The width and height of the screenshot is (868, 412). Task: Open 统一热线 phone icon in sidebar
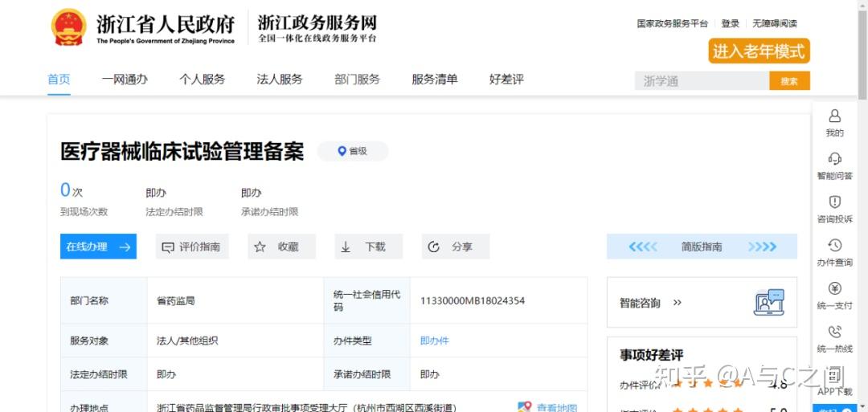[835, 332]
